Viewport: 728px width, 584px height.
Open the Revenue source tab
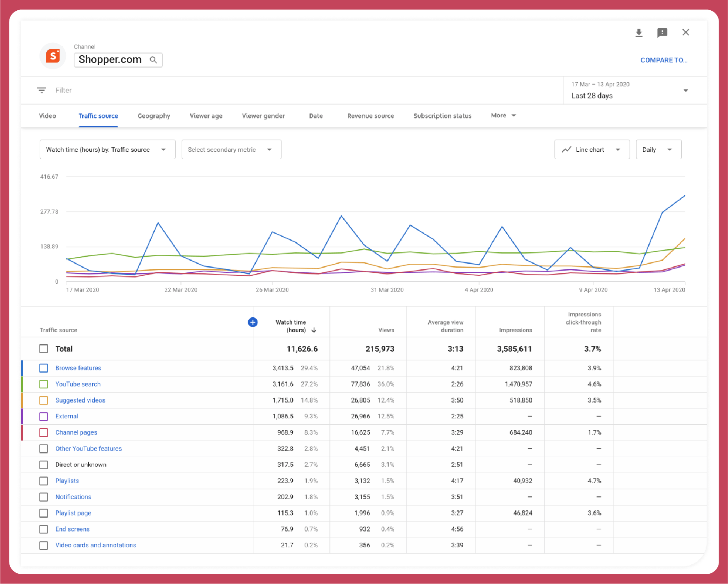click(371, 116)
